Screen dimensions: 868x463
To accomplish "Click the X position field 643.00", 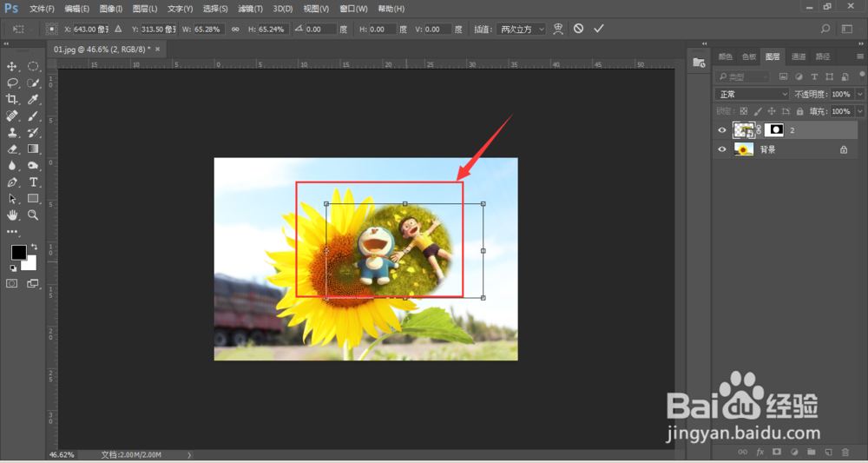I will [x=91, y=29].
